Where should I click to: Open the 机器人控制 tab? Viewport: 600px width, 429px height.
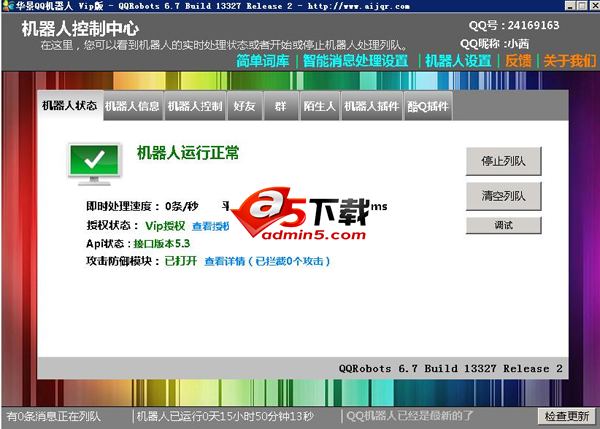click(x=195, y=106)
